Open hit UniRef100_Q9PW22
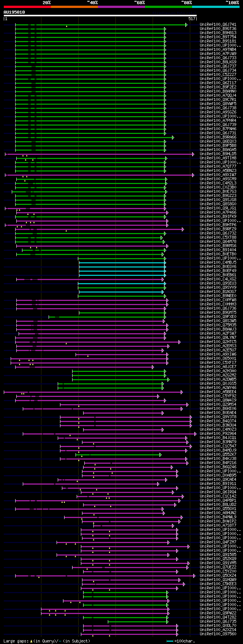This screenshot has height=644, width=243. tap(218, 613)
